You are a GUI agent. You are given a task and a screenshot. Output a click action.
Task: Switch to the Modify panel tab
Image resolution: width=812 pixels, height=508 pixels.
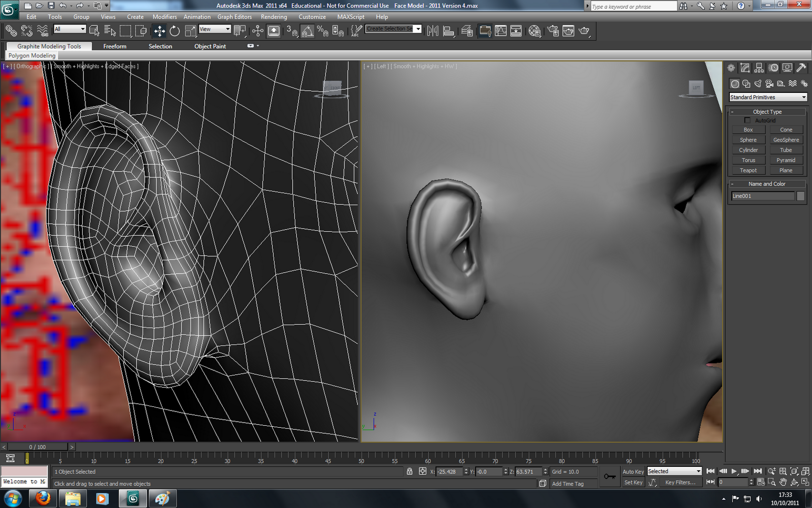[x=745, y=68]
